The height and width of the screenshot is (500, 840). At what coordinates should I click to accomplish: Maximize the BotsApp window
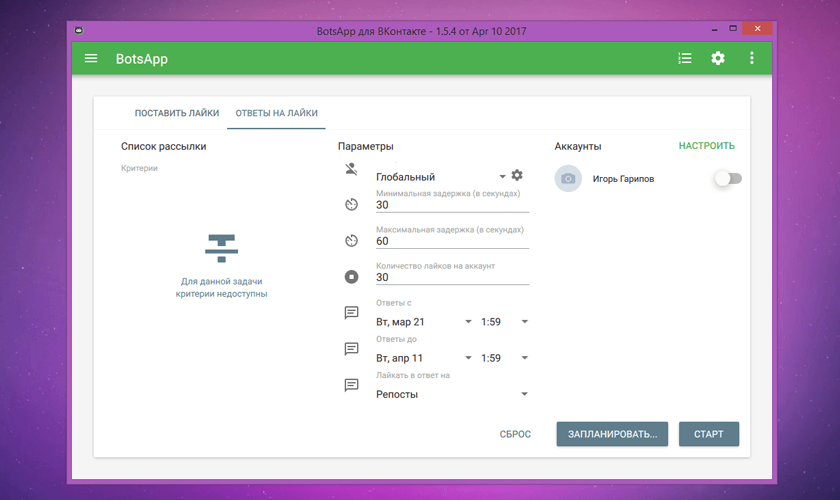[733, 28]
